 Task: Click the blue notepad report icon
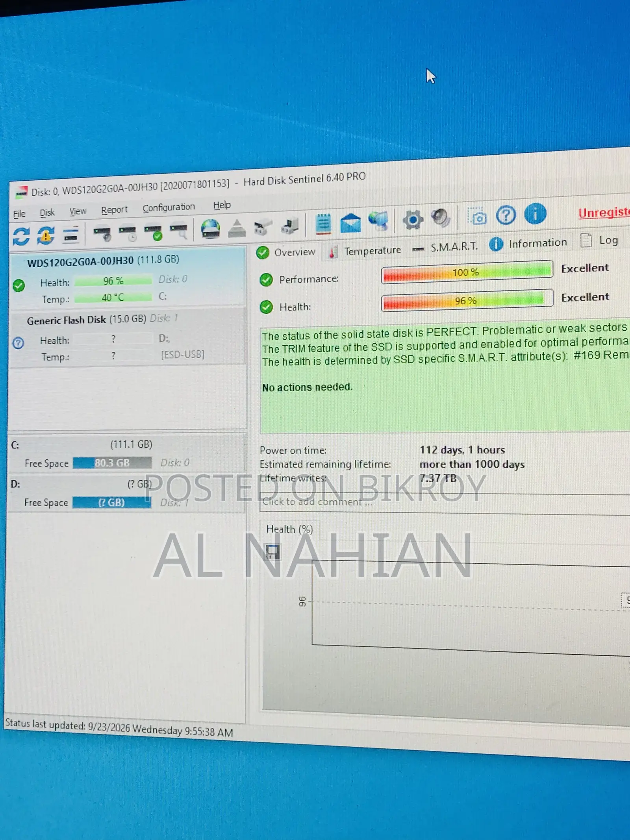(x=323, y=224)
